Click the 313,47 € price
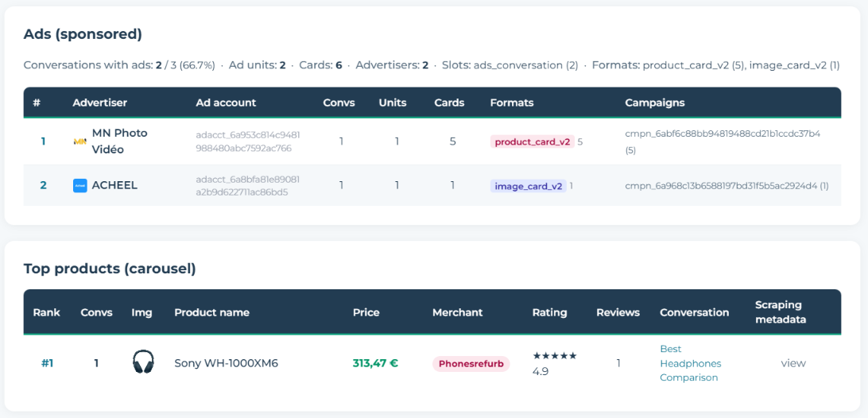Screen dimensions: 868x418 pyautogui.click(x=375, y=364)
